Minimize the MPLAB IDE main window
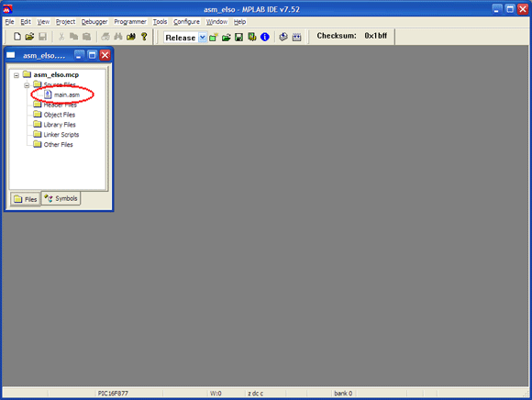 pos(497,9)
